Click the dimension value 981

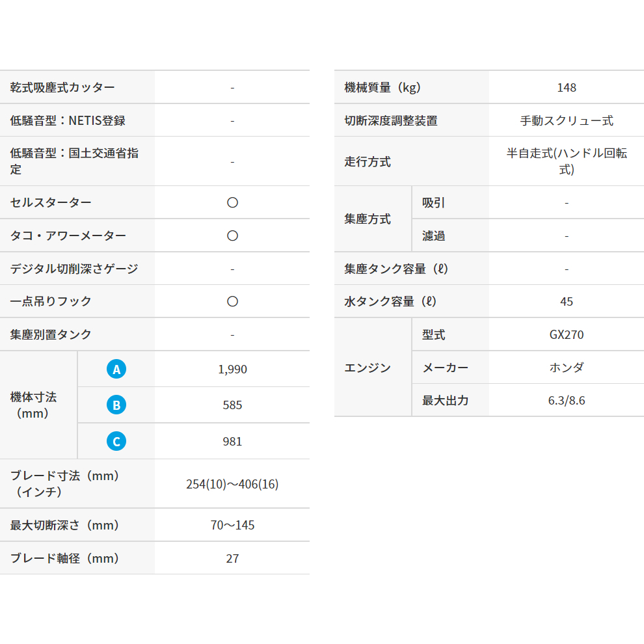[x=232, y=442]
